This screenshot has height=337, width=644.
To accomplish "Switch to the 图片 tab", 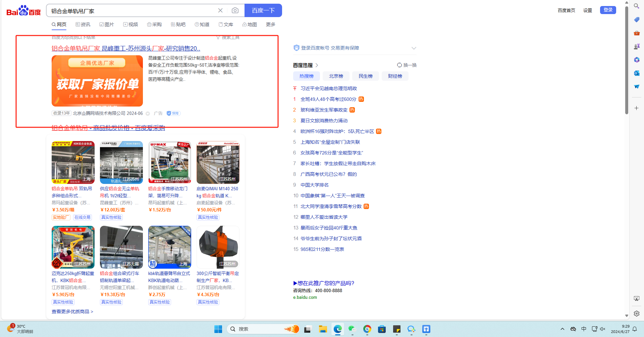I will [107, 24].
